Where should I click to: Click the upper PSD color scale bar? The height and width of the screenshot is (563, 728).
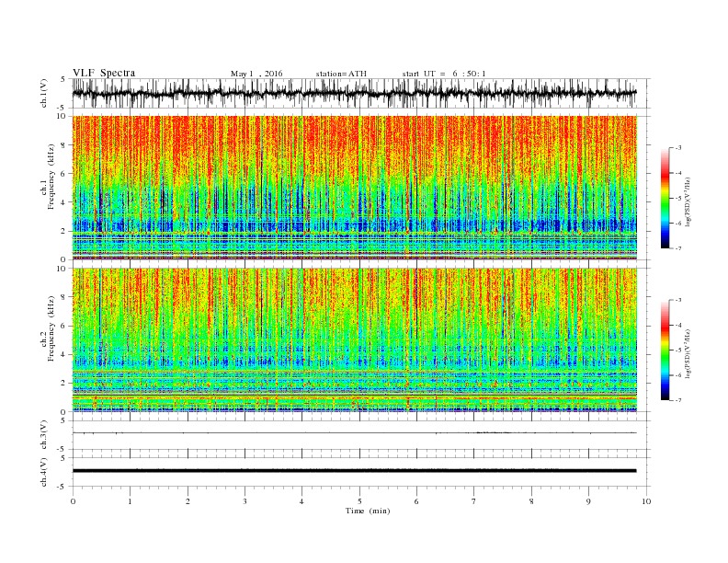665,198
